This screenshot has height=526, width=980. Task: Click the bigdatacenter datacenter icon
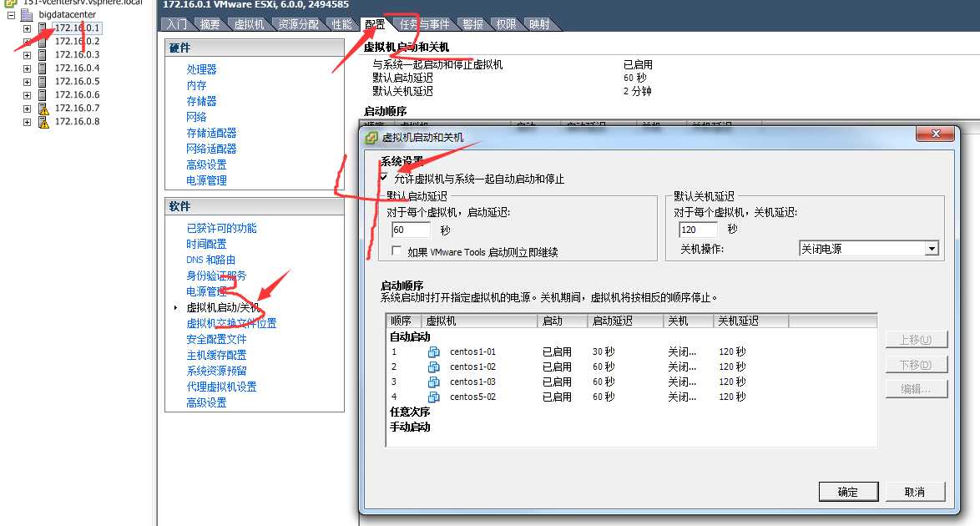pyautogui.click(x=27, y=14)
